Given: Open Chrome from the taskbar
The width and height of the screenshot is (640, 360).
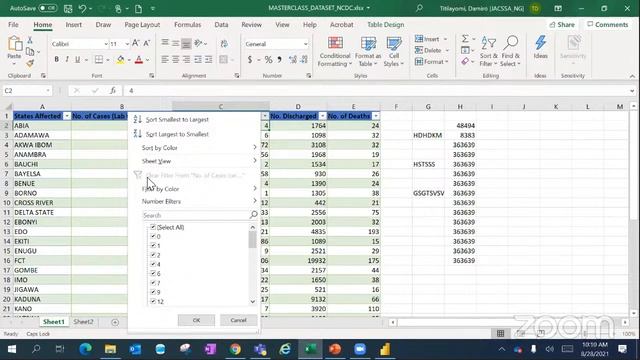Looking at the screenshot, I should pyautogui.click(x=235, y=349).
